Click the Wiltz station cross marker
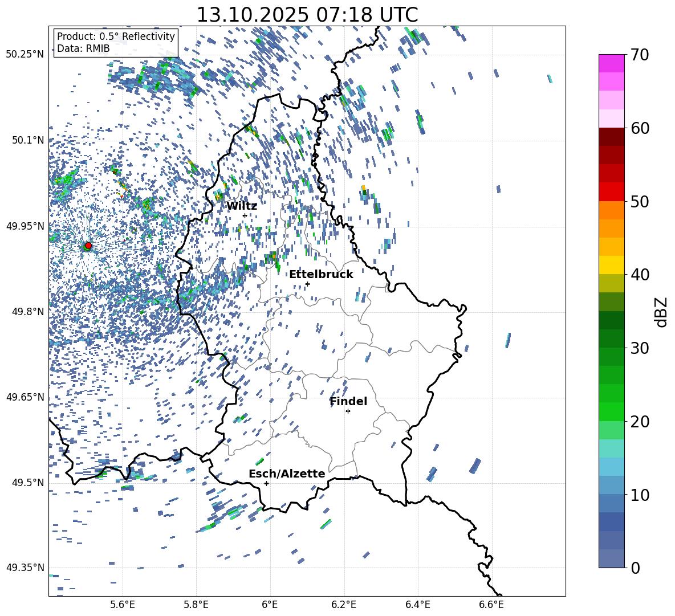The image size is (675, 616). point(245,215)
